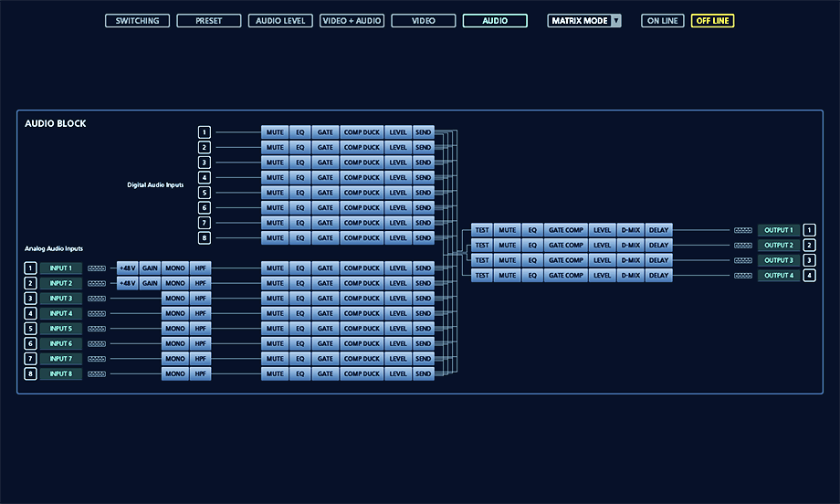Screen dimensions: 840x504
Task: Click the connector icon beside OUTPUT 1
Action: [743, 230]
